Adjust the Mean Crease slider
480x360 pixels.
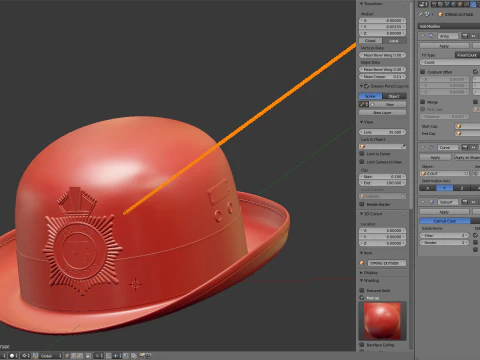(382, 77)
